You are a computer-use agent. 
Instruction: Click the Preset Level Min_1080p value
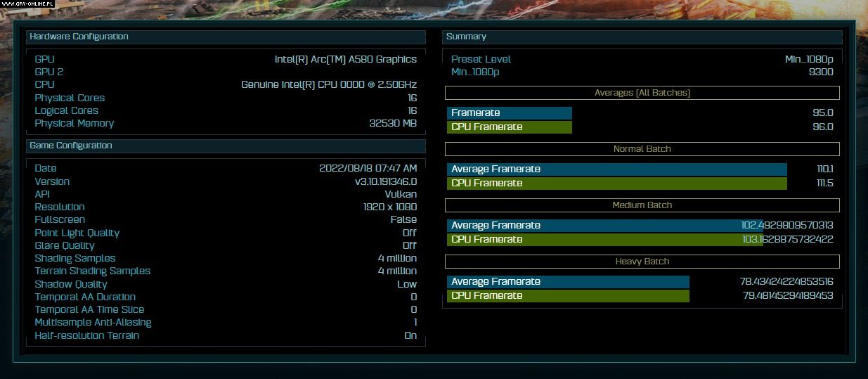[809, 60]
